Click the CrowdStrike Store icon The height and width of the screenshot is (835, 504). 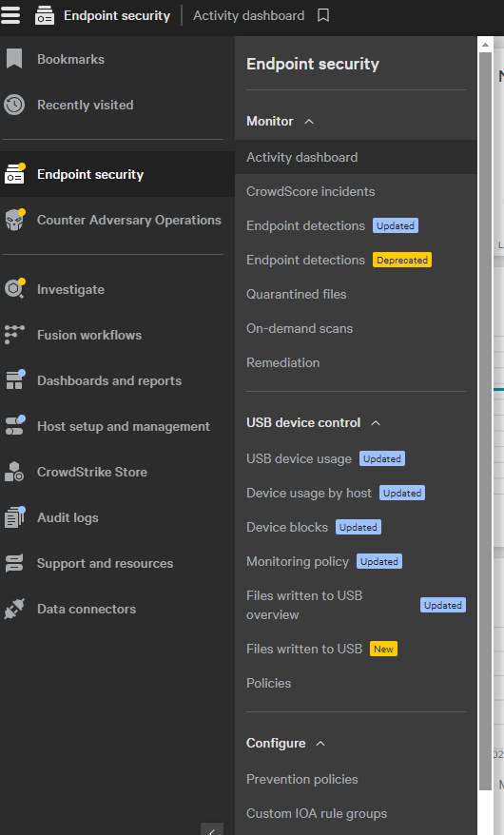click(x=14, y=472)
